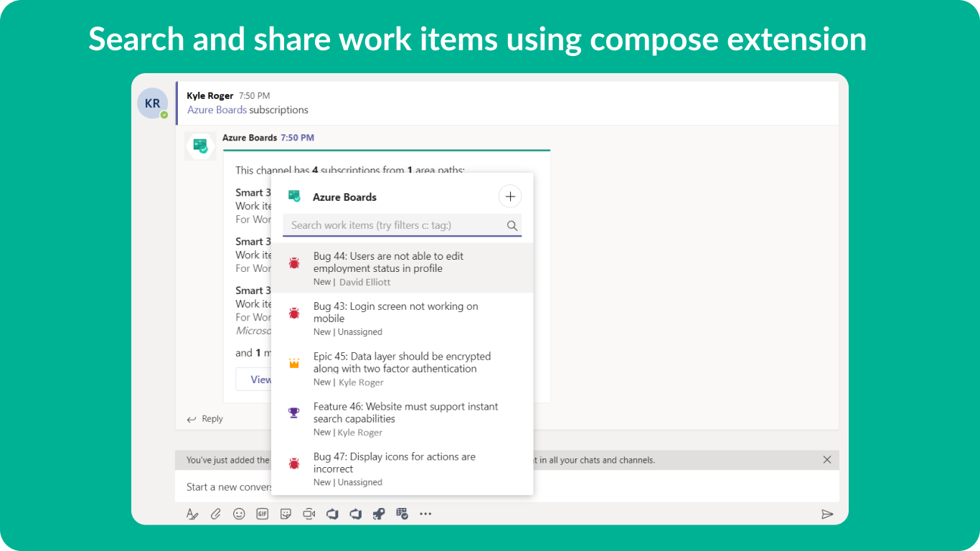Click the Azure Boards popup title
Viewport: 980px width, 551px height.
click(344, 197)
